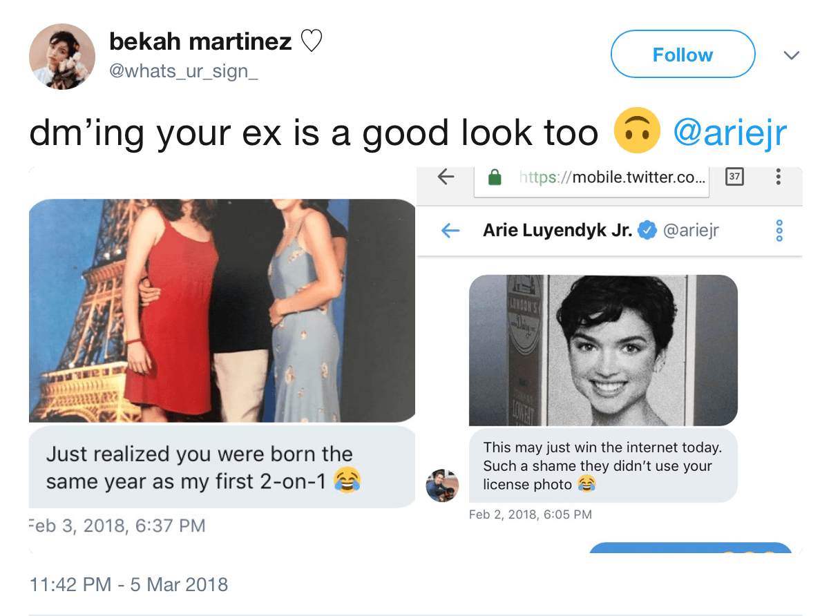The image size is (840, 616).
Task: Open the Eiffel Tower group photo
Action: [222, 311]
